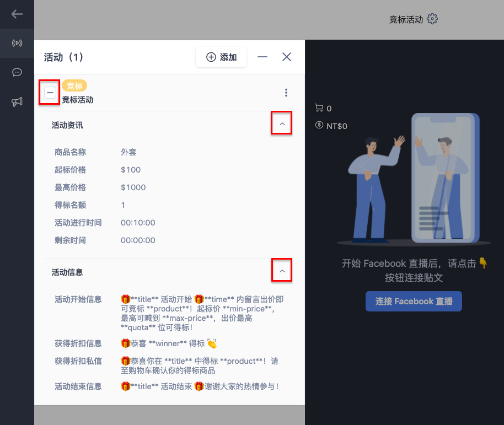Close the 活动 panel
This screenshot has width=504, height=425.
(x=287, y=57)
